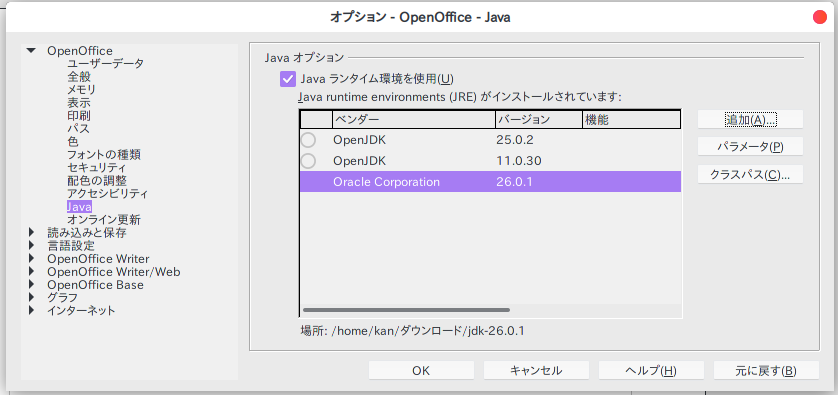The image size is (838, 395).
Task: Select the OpenJDK 11.0.30 radio button
Action: tap(308, 160)
